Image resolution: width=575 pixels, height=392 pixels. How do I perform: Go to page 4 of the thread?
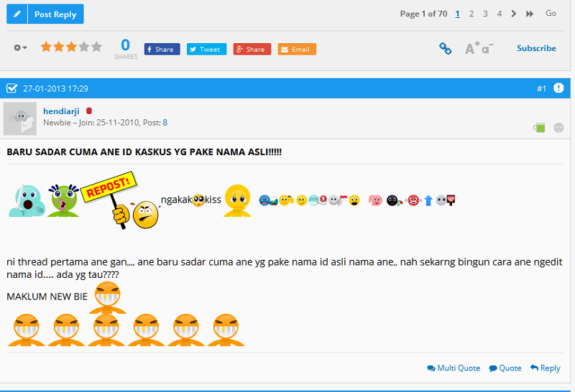[499, 14]
